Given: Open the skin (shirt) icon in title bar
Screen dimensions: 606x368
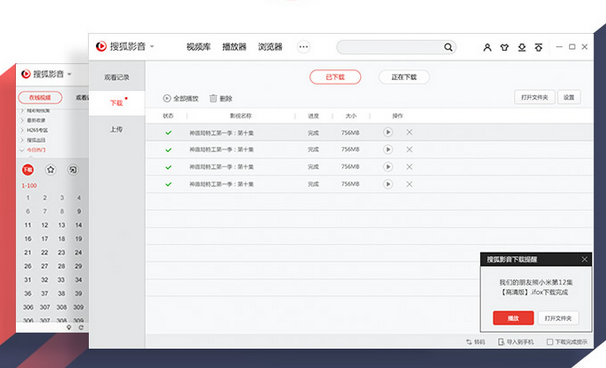Looking at the screenshot, I should [x=504, y=47].
